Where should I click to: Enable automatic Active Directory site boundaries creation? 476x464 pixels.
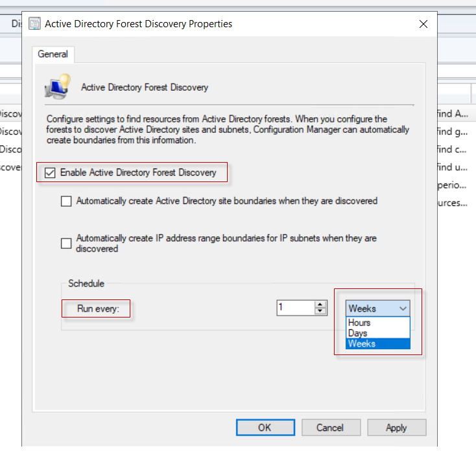[66, 201]
